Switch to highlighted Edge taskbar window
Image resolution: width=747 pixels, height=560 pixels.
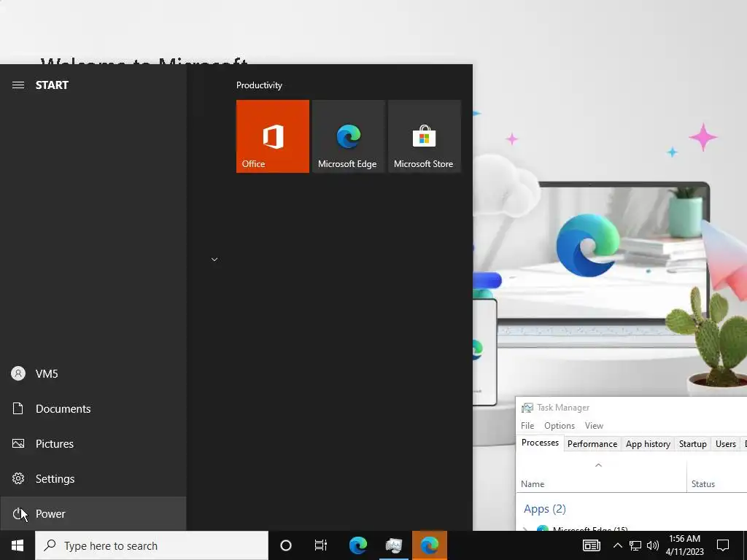click(x=430, y=545)
